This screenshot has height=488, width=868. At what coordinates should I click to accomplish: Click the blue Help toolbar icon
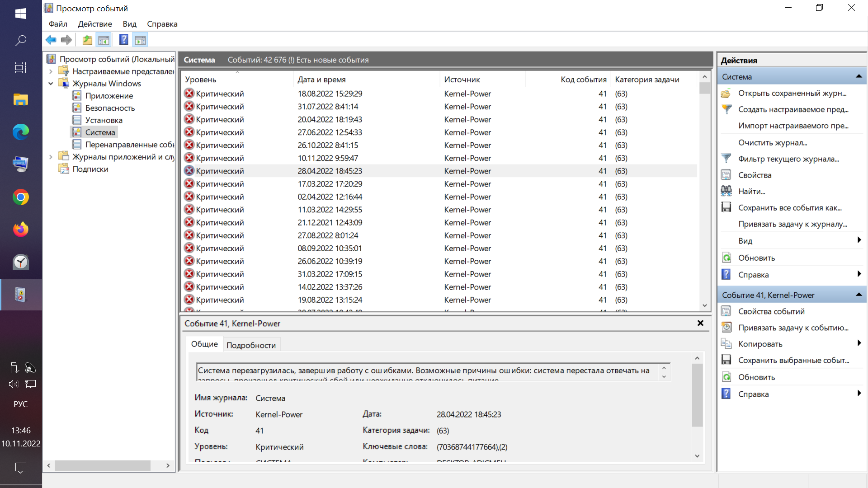(123, 40)
